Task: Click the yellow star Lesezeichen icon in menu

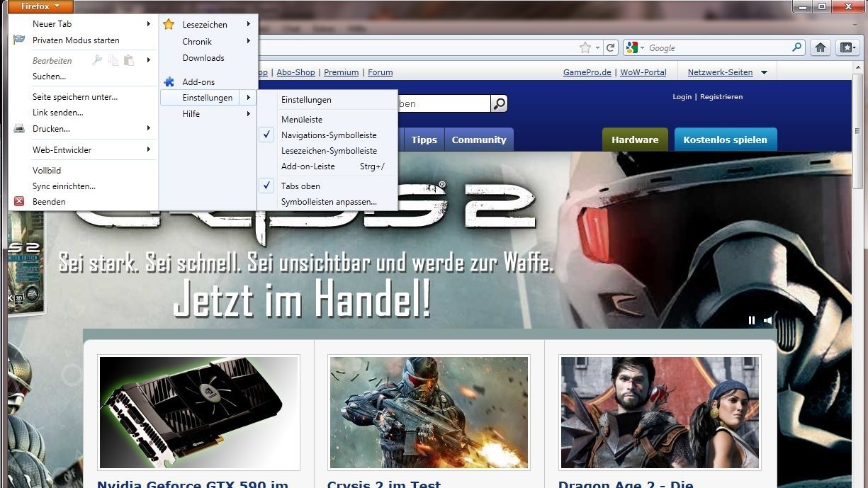Action: pyautogui.click(x=169, y=24)
